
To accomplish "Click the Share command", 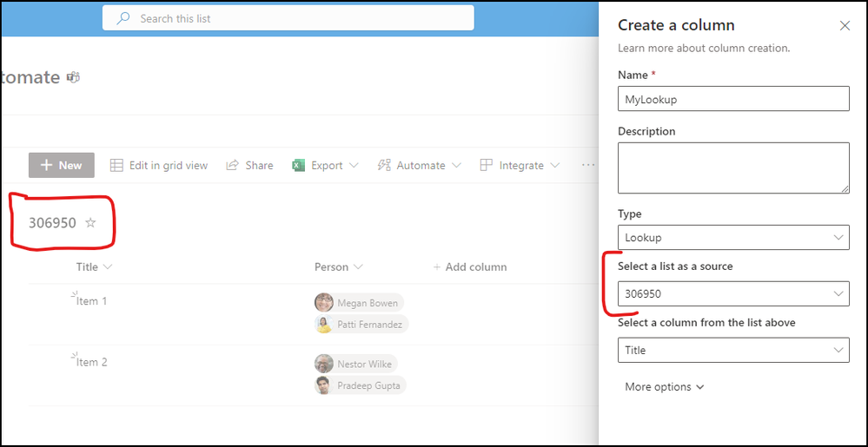I will tap(249, 165).
